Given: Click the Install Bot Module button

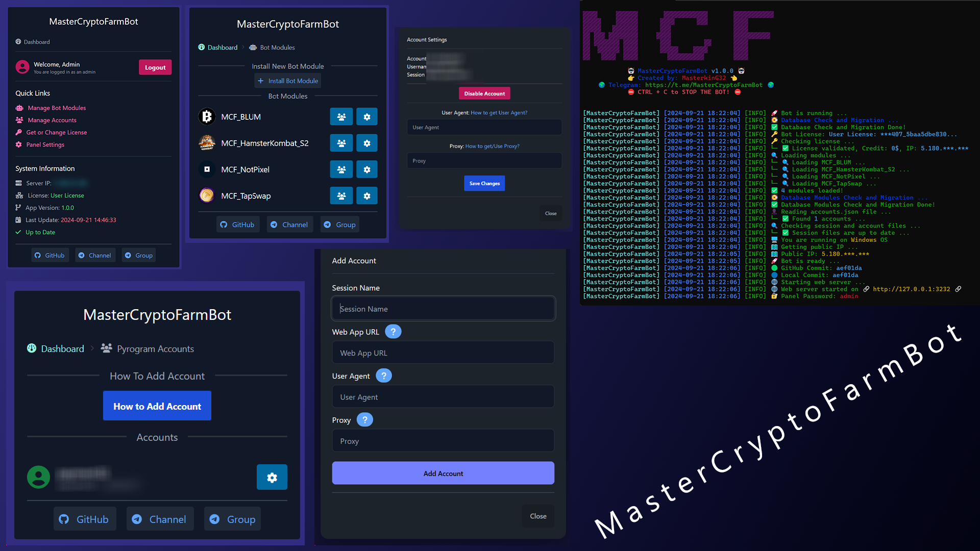Looking at the screenshot, I should [x=288, y=81].
